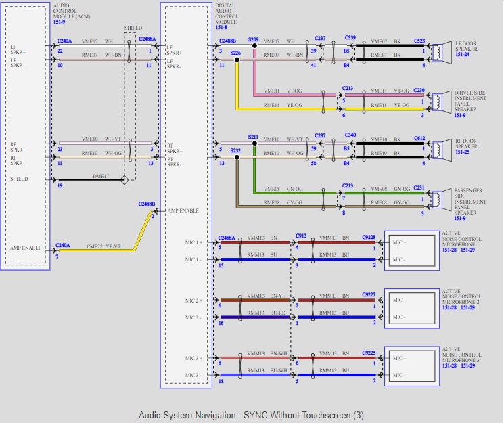Click connector label C9225
This screenshot has width=504, height=423.
point(369,353)
